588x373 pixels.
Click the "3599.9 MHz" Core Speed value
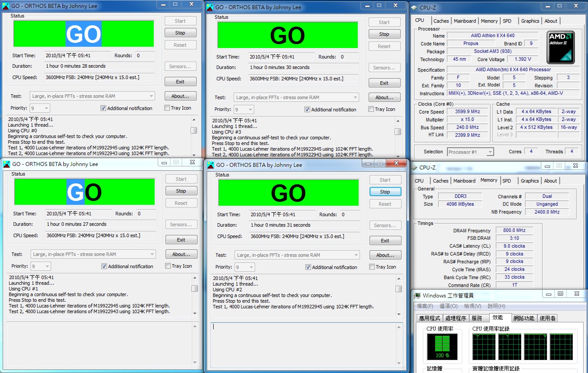coord(467,112)
